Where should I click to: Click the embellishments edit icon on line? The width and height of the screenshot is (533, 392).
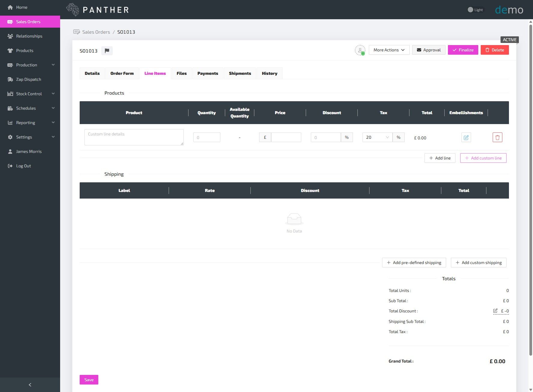pyautogui.click(x=466, y=137)
